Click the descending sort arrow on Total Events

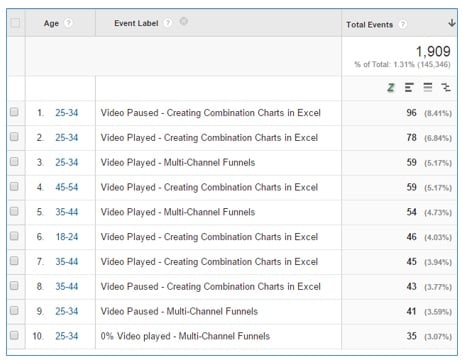(452, 23)
